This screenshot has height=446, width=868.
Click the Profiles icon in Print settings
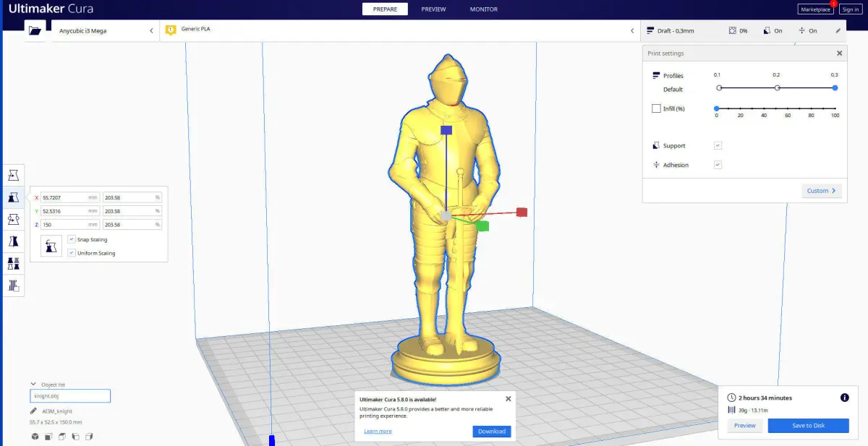pos(656,75)
